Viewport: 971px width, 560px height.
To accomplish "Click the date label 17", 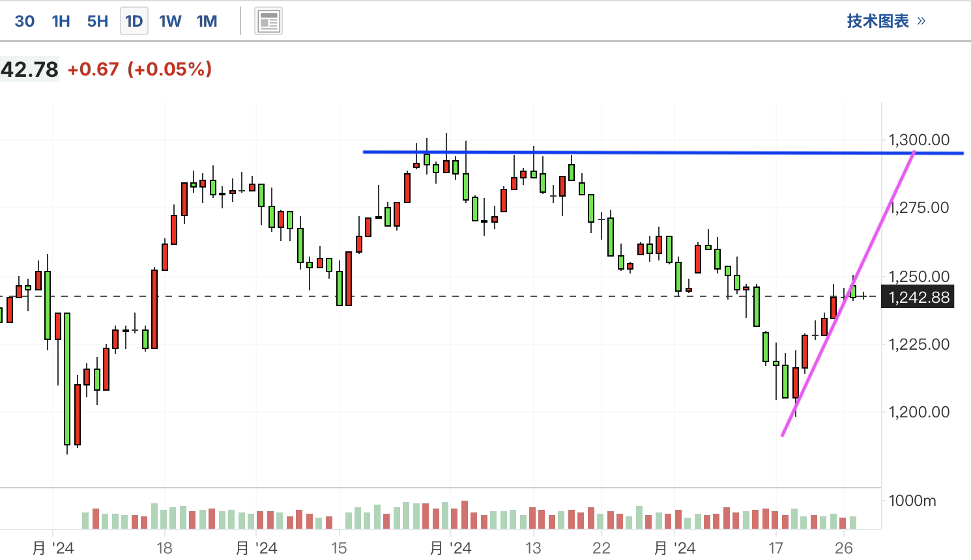I will pos(775,548).
